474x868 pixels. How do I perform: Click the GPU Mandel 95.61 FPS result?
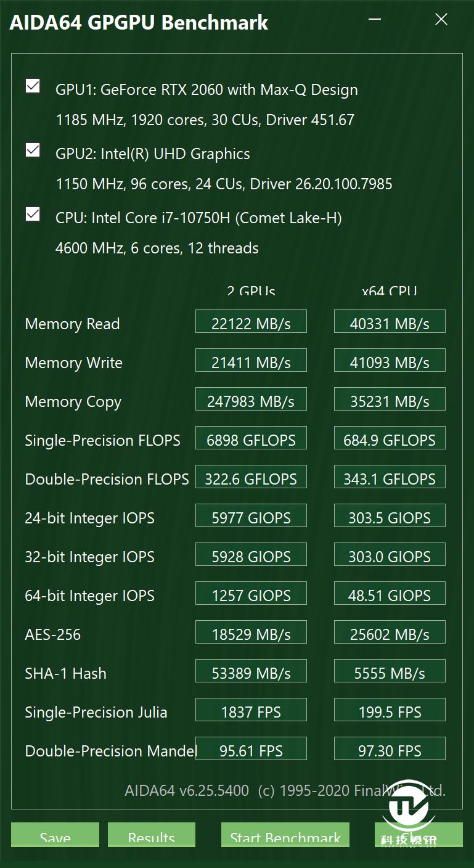pyautogui.click(x=251, y=749)
